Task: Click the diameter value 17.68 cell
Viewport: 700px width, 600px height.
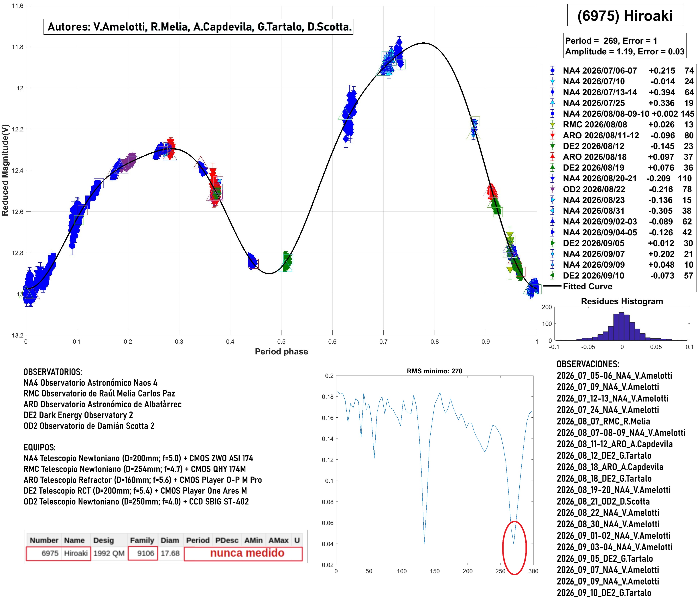Action: pyautogui.click(x=170, y=553)
